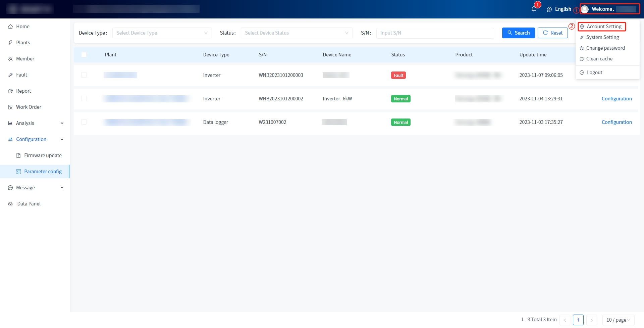This screenshot has width=644, height=328.
Task: Click update time 2023-11-04 13:29:31
Action: [x=541, y=99]
